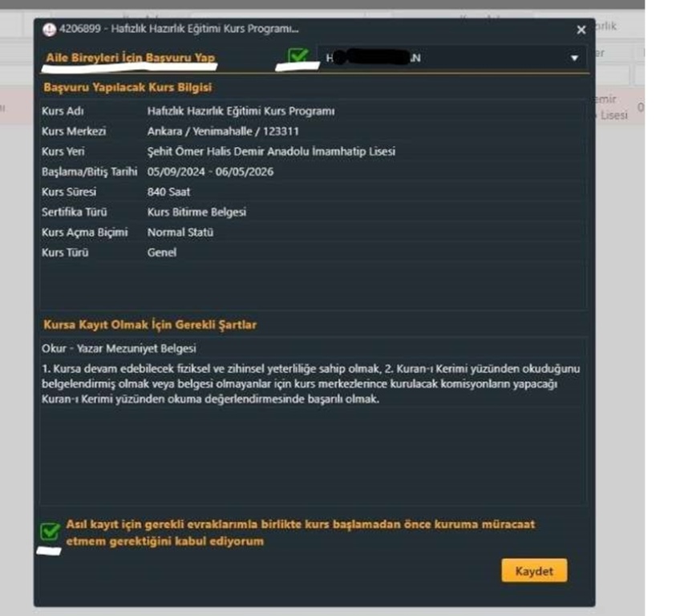Click the course icon in dialog title

point(50,30)
